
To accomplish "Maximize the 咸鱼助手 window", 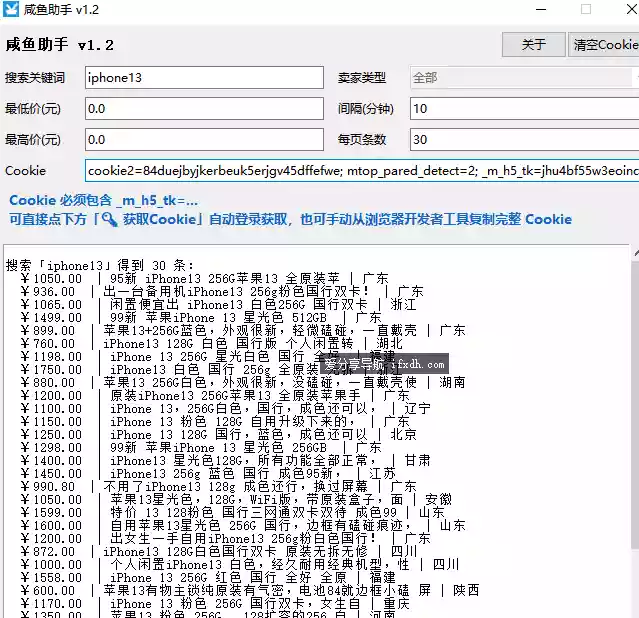I will pos(586,9).
